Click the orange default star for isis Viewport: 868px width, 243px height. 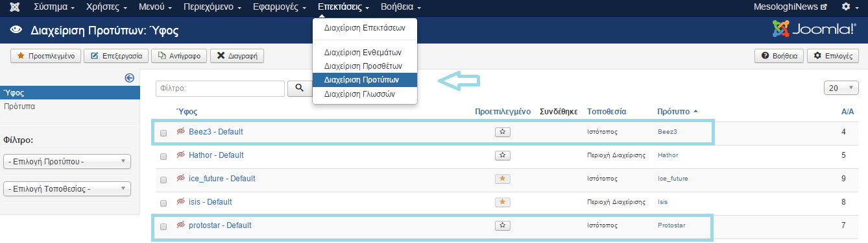pos(502,202)
